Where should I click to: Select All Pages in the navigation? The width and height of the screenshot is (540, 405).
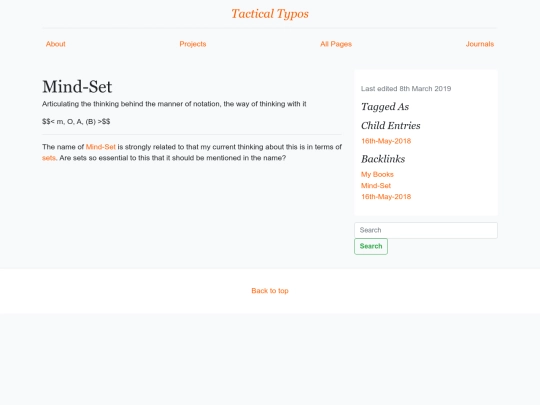336,44
